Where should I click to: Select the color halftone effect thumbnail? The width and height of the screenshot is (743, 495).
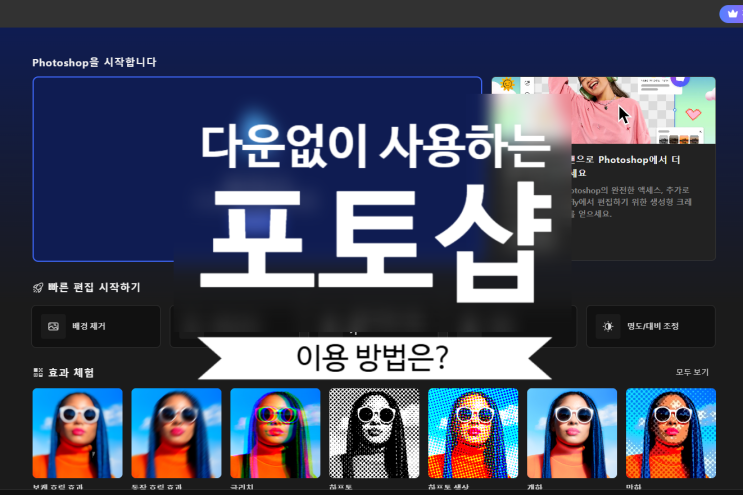pos(473,433)
